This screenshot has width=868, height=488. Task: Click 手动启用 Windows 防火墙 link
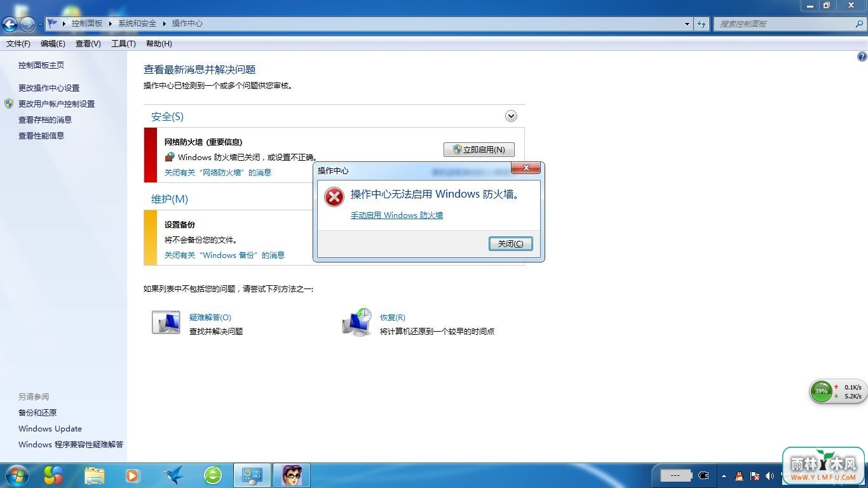(x=397, y=215)
